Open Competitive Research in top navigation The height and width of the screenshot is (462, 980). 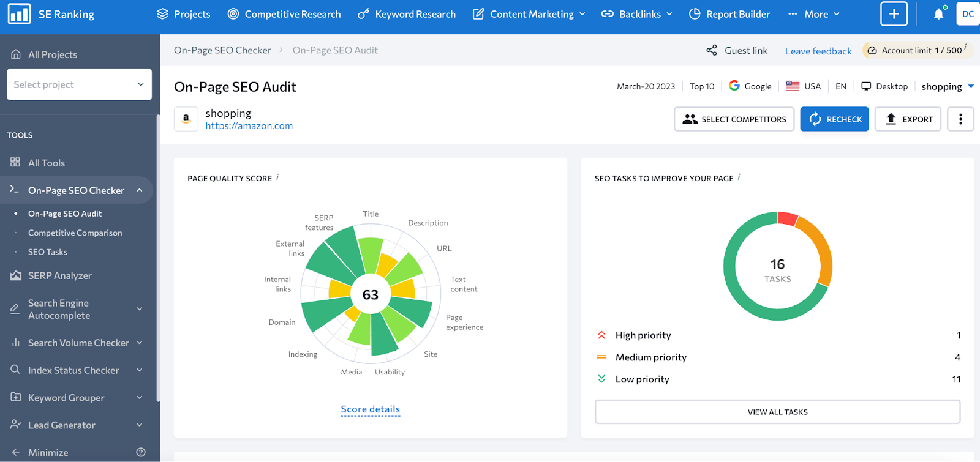pos(284,13)
